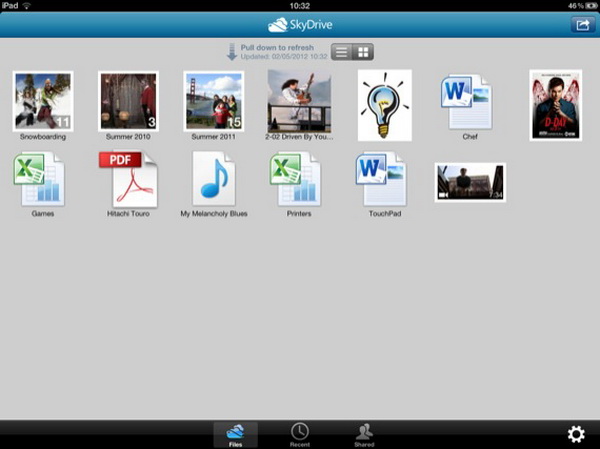Tap the pull down refresh arrow
Image resolution: width=600 pixels, height=449 pixels.
click(232, 52)
